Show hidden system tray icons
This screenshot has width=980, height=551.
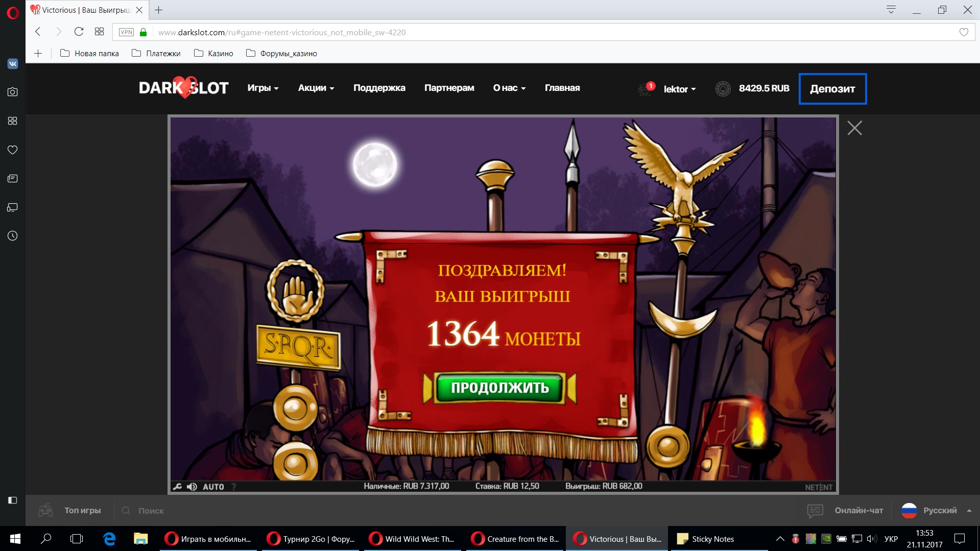(x=780, y=539)
